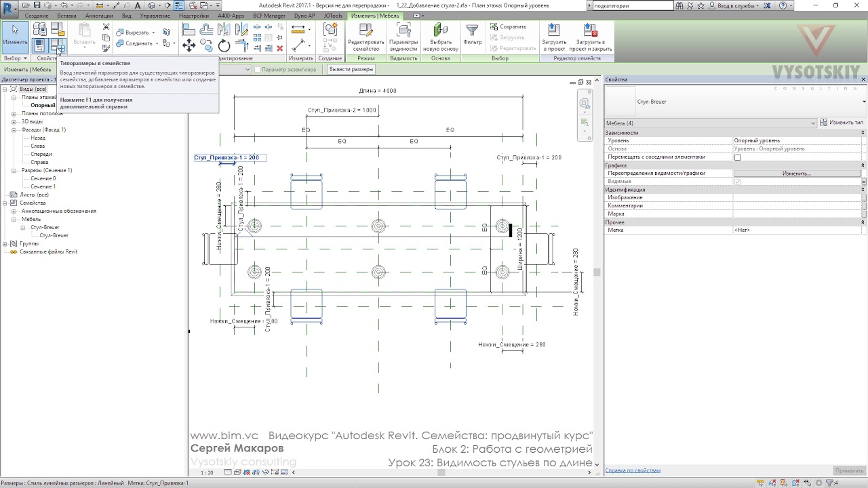Open Visibility Parameters settings
The width and height of the screenshot is (868, 488).
pyautogui.click(x=403, y=37)
